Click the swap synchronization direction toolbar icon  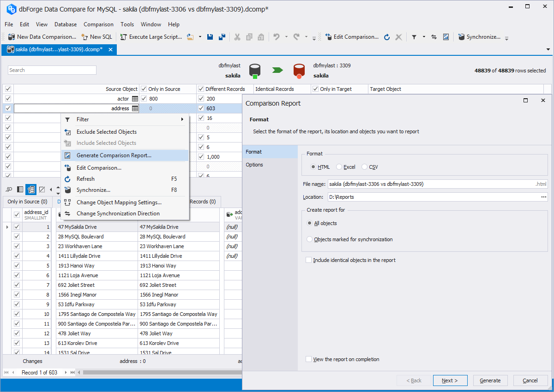pyautogui.click(x=434, y=37)
